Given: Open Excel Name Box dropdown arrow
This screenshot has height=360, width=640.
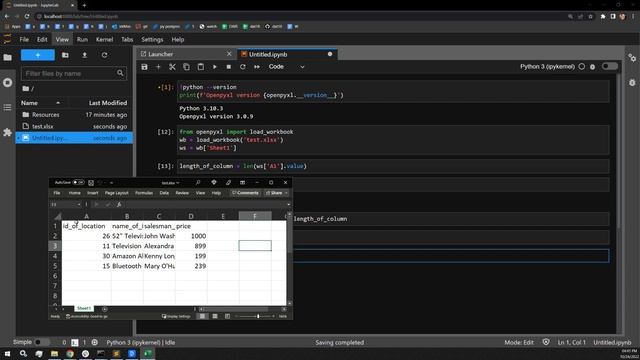Looking at the screenshot, I should (x=79, y=204).
